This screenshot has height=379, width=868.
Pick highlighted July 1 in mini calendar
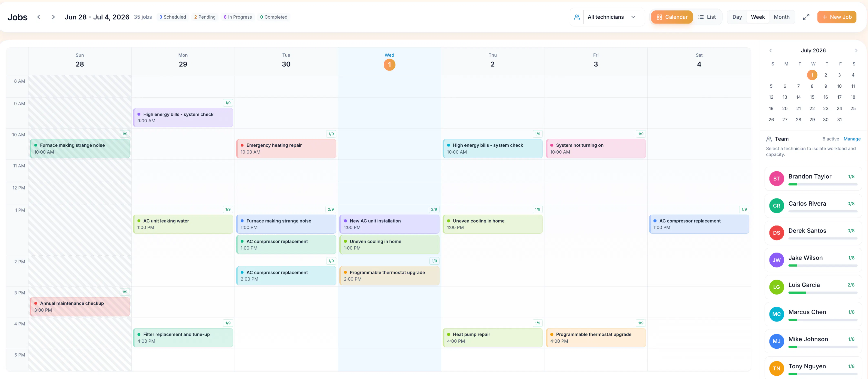[812, 75]
